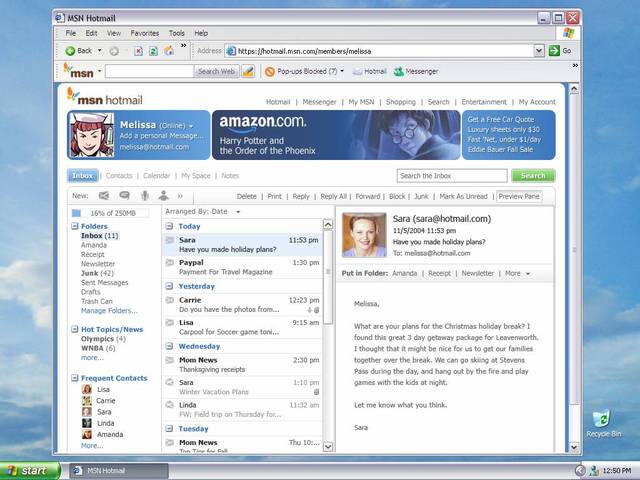
Task: Click the browser Back button icon
Action: (70, 51)
